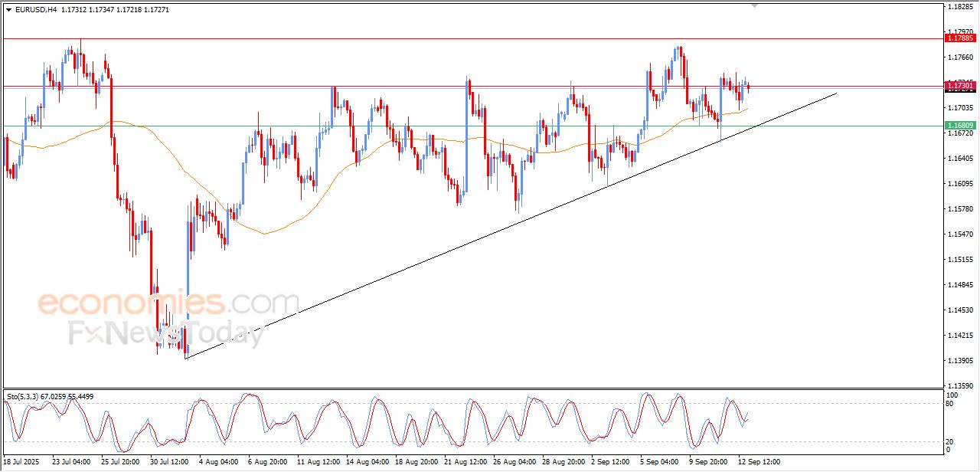The height and width of the screenshot is (472, 980).
Task: Click the 23 Jul 04:00 time label
Action: pos(71,462)
